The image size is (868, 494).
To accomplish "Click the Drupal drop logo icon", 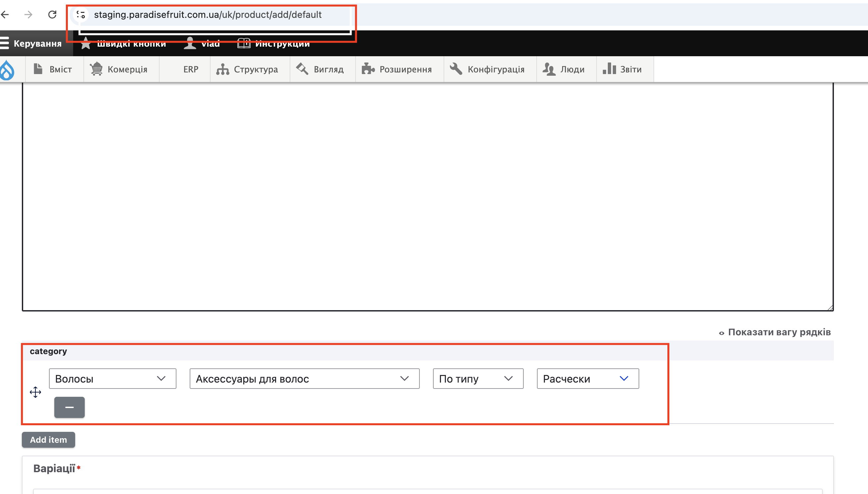I will 8,70.
